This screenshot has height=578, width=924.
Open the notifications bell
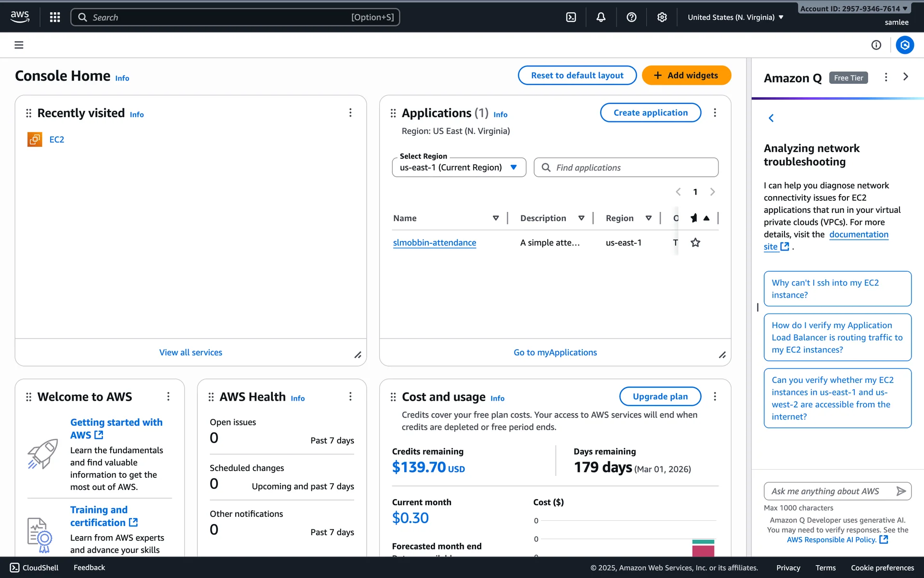point(601,17)
